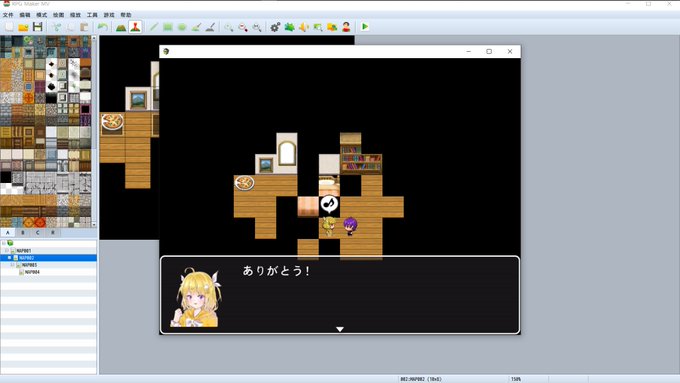Viewport: 680px width, 383px height.
Task: Open the Event Searcher icon
Action: pyautogui.click(x=318, y=27)
